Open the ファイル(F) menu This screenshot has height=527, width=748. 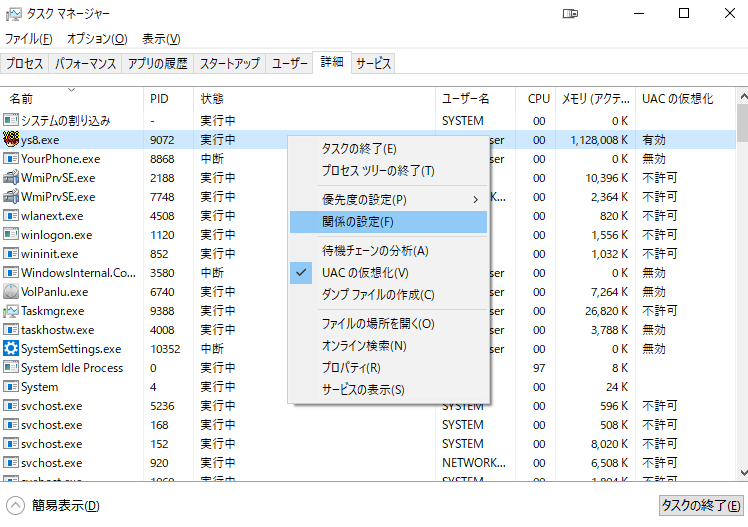coord(29,39)
